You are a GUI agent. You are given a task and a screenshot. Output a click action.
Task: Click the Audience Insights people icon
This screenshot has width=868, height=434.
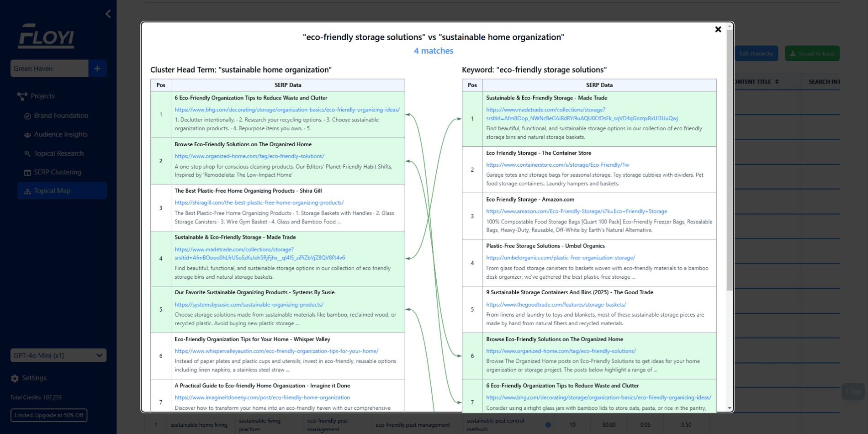click(x=27, y=135)
